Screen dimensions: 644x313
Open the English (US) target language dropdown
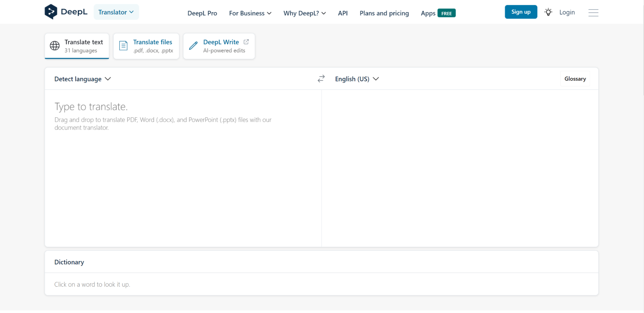pos(357,79)
